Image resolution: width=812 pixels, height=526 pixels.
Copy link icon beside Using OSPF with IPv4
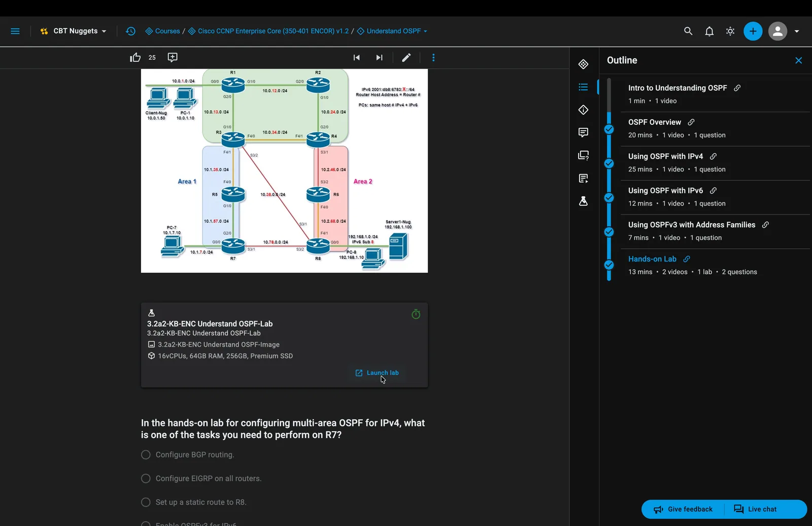click(713, 156)
